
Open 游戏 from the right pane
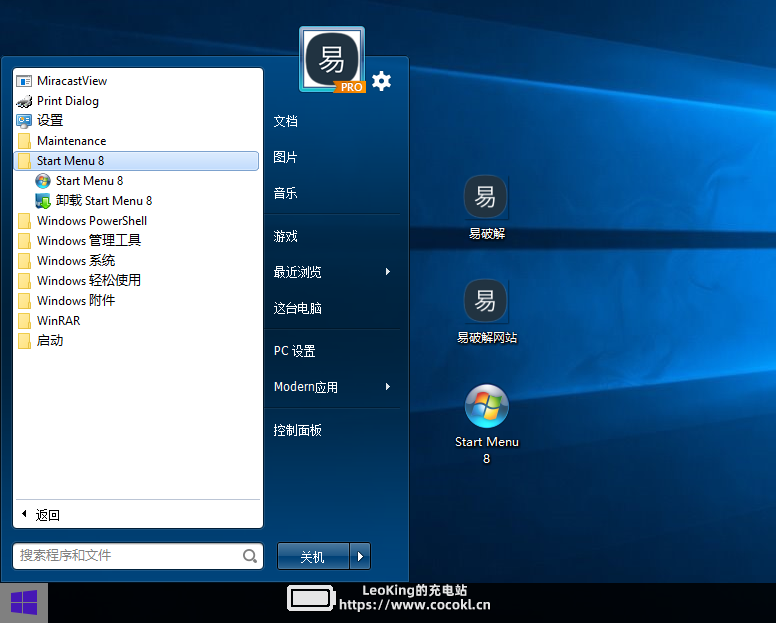point(286,237)
